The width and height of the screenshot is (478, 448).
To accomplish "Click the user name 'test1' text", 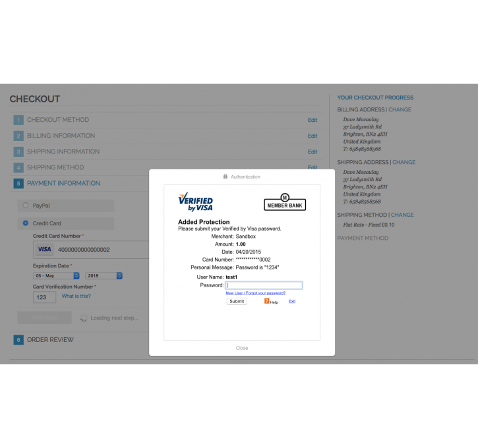I will 231,277.
